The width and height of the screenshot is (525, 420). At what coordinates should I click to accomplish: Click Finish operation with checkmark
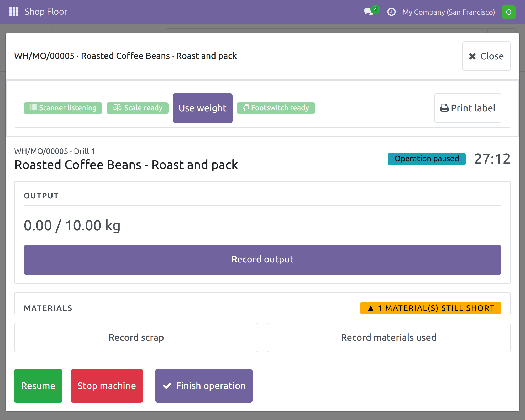point(204,386)
